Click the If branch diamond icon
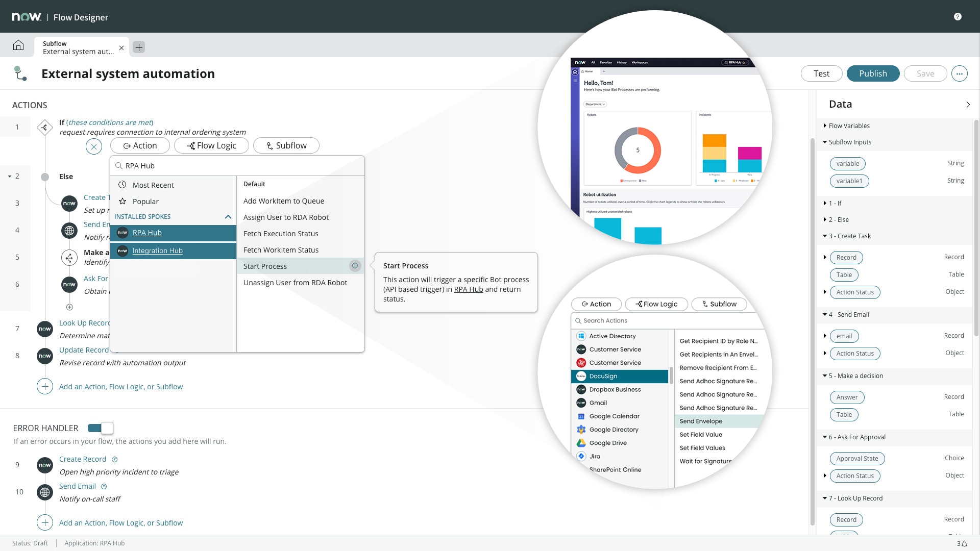This screenshot has width=980, height=551. pyautogui.click(x=45, y=127)
